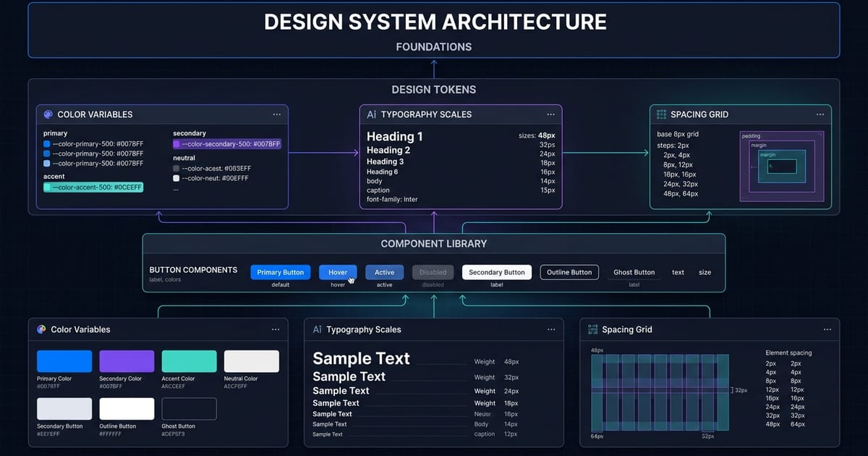Screen dimensions: 868x456
Task: Click the palette icon in lower Color Variables panel
Action: [x=41, y=329]
